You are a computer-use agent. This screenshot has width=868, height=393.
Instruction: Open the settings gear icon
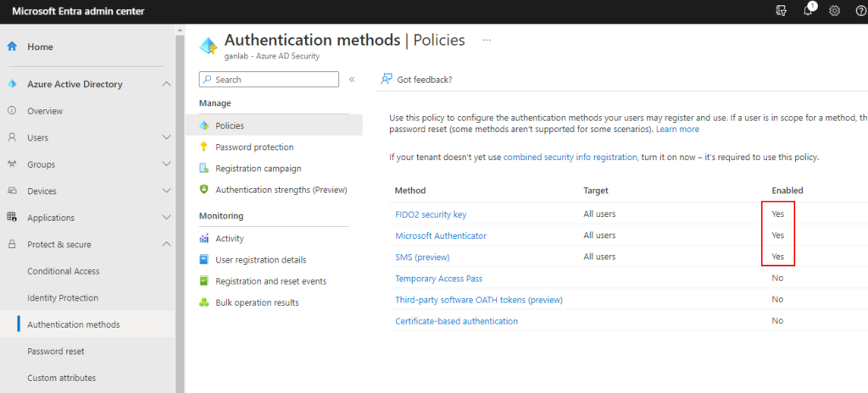pyautogui.click(x=834, y=11)
